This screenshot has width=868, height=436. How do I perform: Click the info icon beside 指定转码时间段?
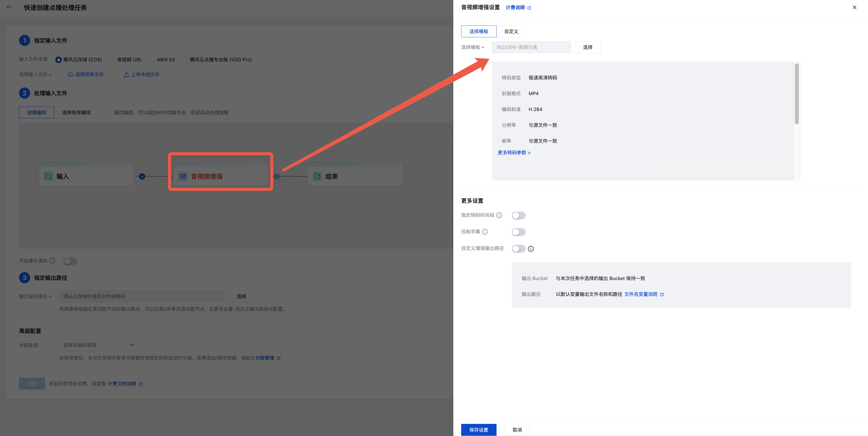coord(499,215)
